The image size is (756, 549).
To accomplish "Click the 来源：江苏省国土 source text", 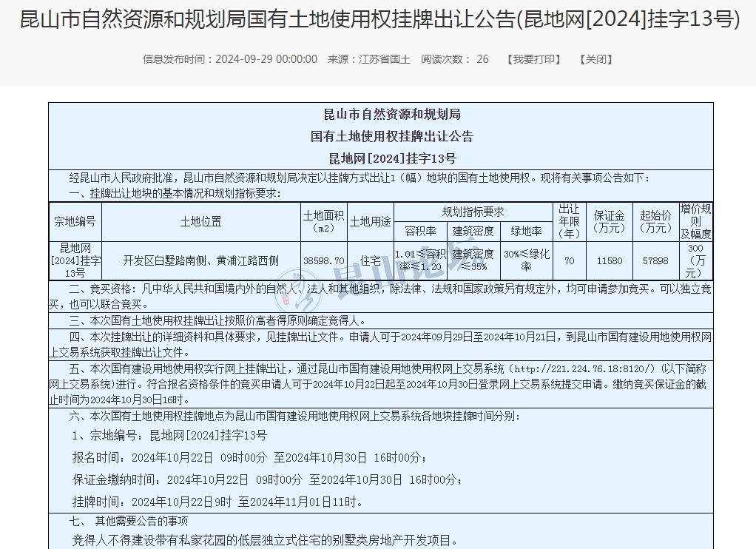I will (369, 59).
